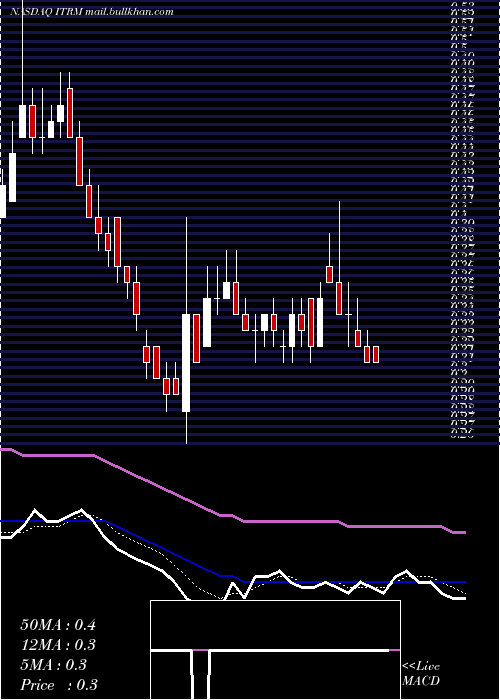The height and width of the screenshot is (700, 500).
Task: Click the <<Live MACD label
Action: [x=421, y=673]
